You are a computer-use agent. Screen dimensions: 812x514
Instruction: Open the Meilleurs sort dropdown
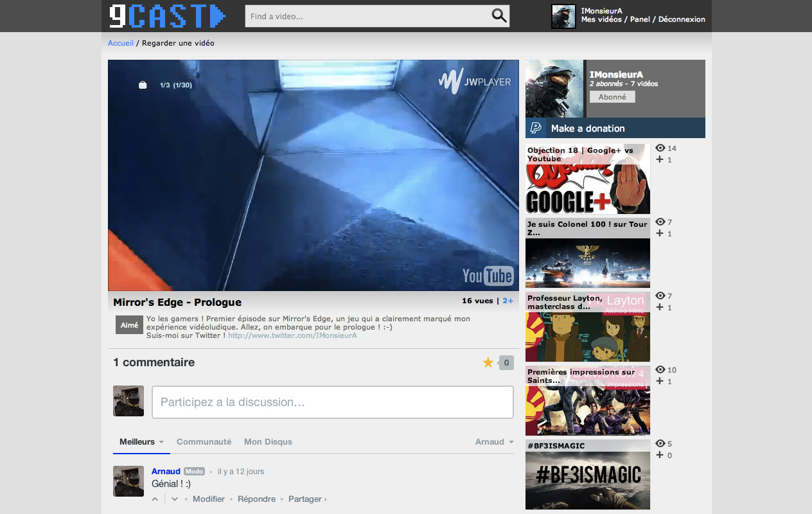141,441
